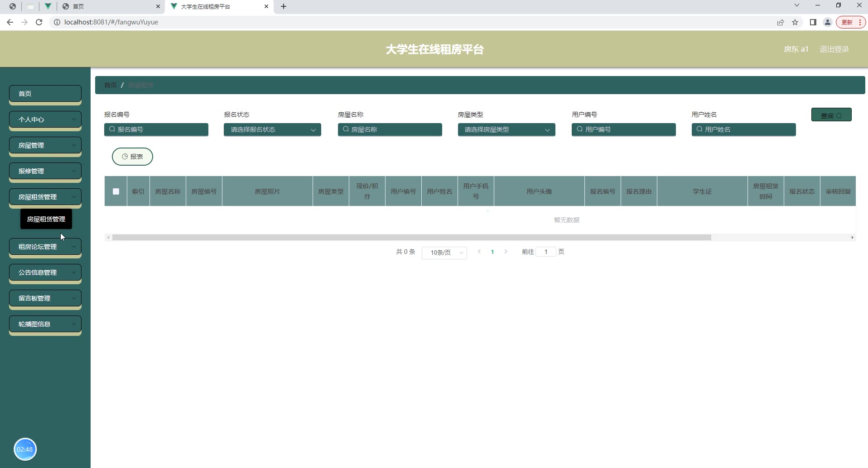Click the browser back arrow
Viewport: 868px width, 468px height.
[x=10, y=22]
